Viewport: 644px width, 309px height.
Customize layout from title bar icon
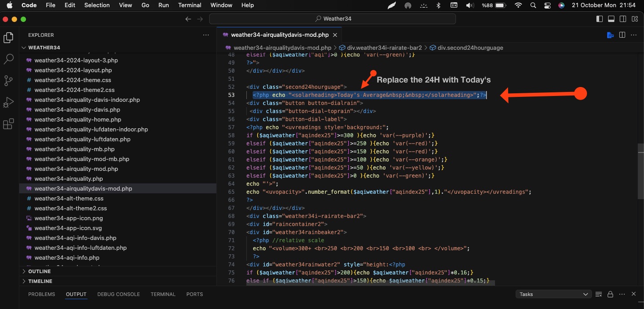(x=635, y=19)
